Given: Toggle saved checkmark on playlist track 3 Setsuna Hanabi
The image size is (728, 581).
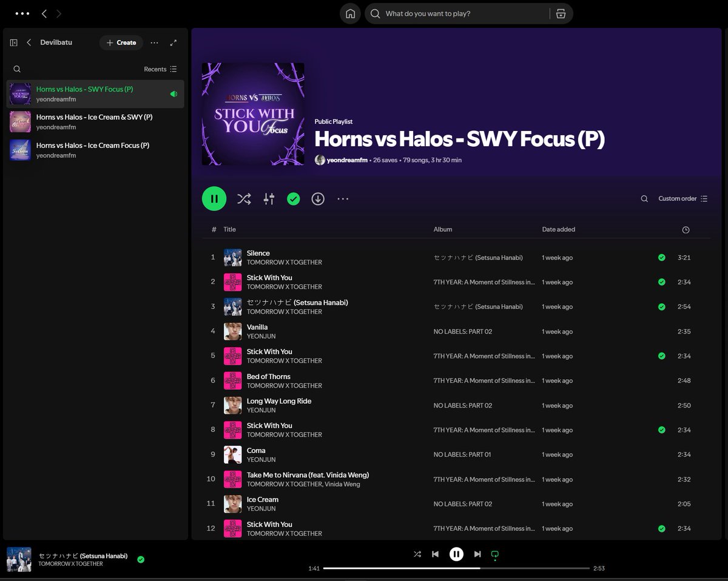Looking at the screenshot, I should 662,307.
